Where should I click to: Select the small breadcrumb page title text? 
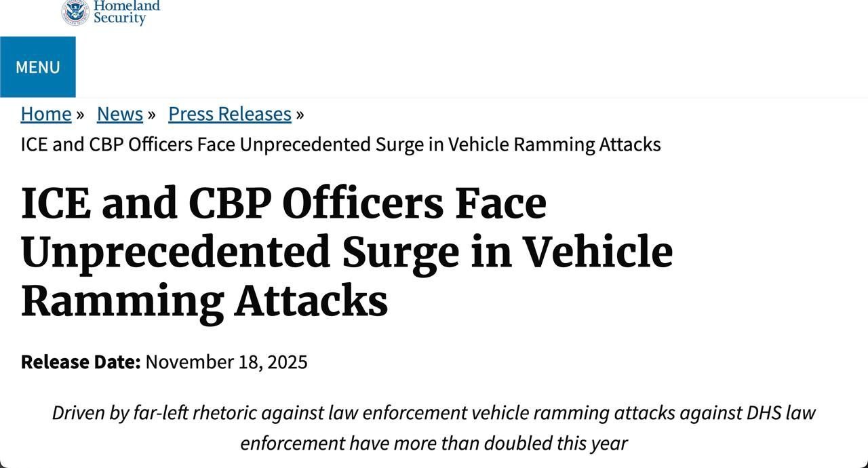click(x=340, y=144)
